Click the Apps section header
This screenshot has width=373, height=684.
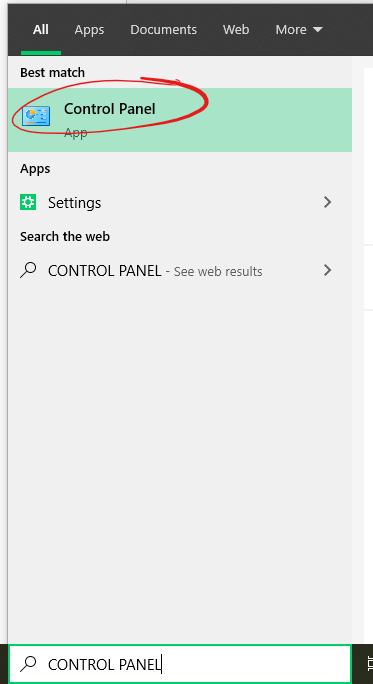pyautogui.click(x=35, y=169)
